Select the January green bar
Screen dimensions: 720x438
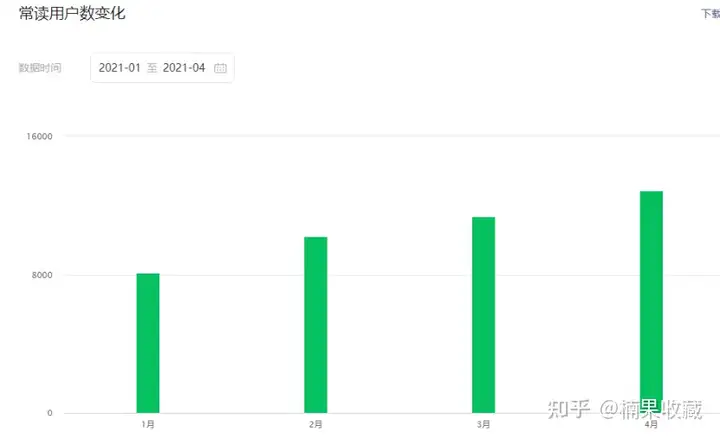pyautogui.click(x=148, y=343)
